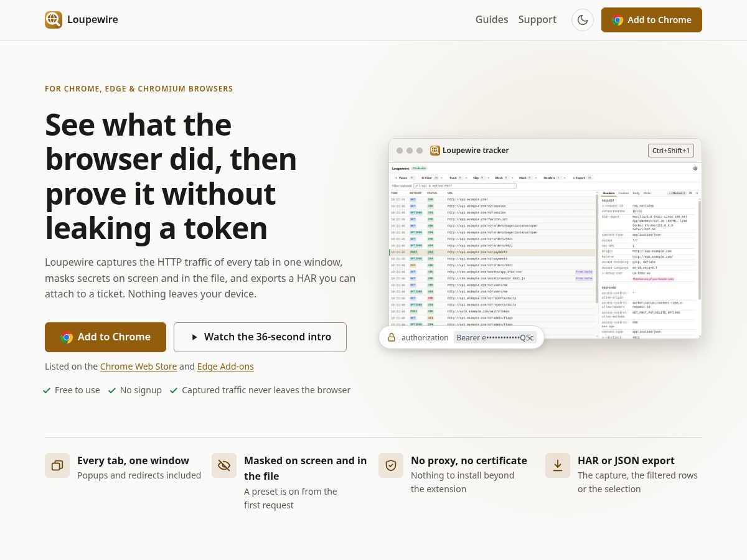Click the shield icon for No proxy, no certificate
Image resolution: width=747 pixels, height=560 pixels.
[391, 465]
